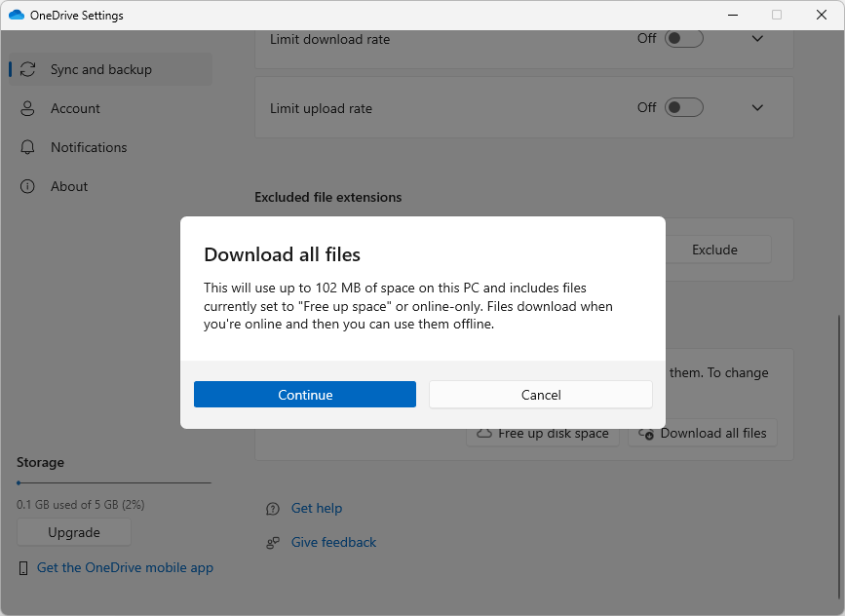The image size is (845, 616).
Task: Click the Notifications bell icon
Action: tap(27, 147)
